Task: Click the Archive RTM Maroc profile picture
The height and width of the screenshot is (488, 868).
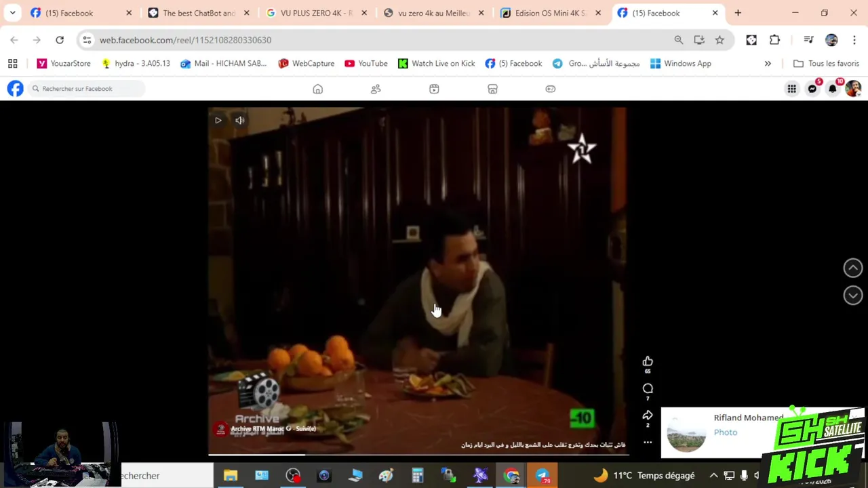Action: pos(220,429)
